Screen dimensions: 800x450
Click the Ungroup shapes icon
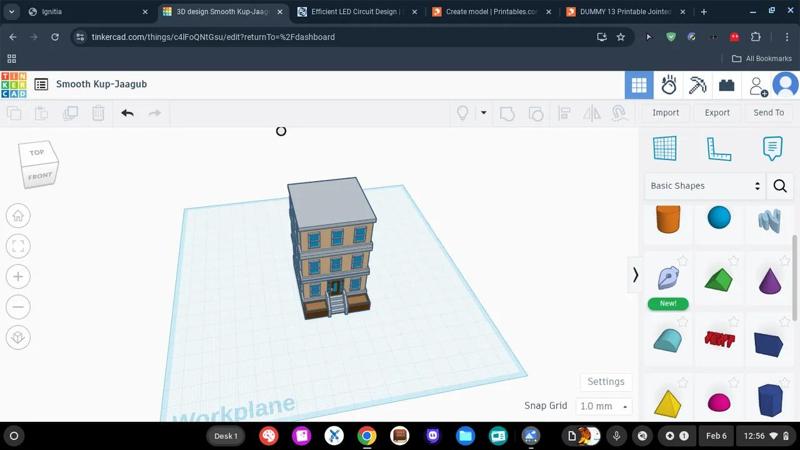[536, 113]
